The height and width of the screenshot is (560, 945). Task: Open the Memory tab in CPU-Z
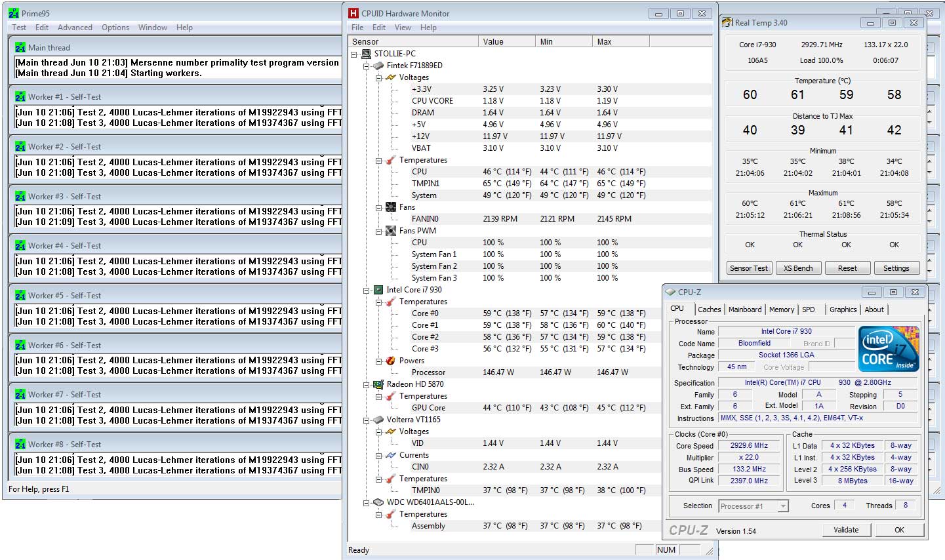(x=781, y=310)
